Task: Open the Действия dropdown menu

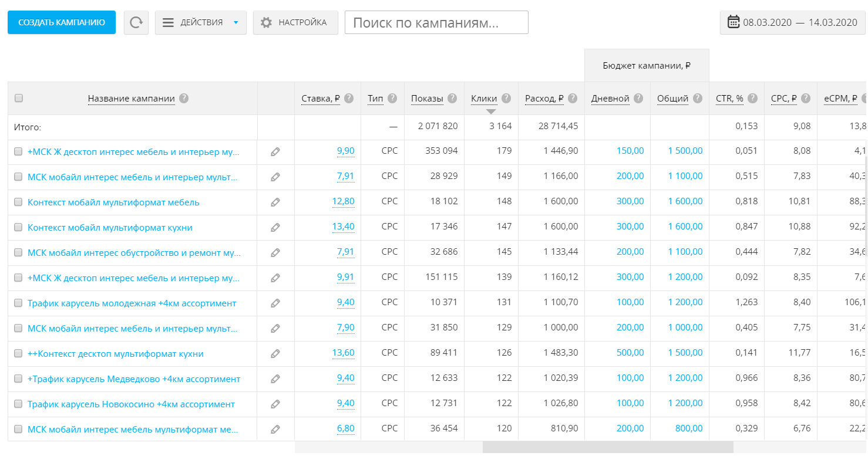Action: coord(201,23)
